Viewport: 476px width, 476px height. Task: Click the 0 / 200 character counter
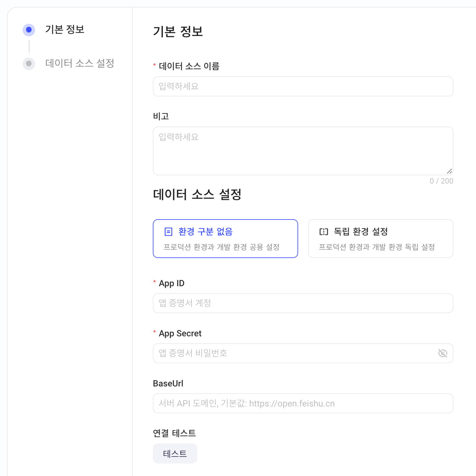tap(442, 181)
